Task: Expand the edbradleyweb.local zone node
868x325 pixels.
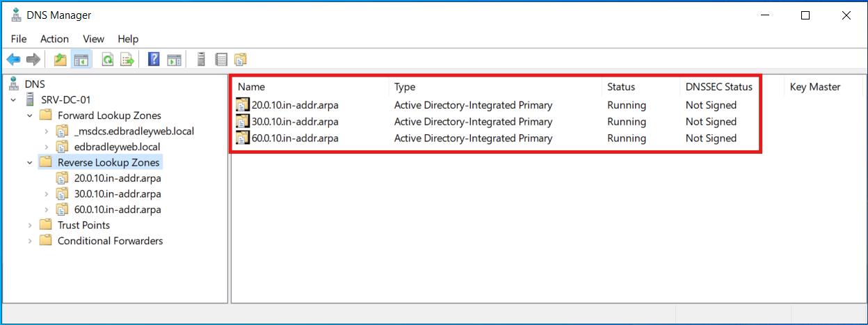Action: (46, 147)
